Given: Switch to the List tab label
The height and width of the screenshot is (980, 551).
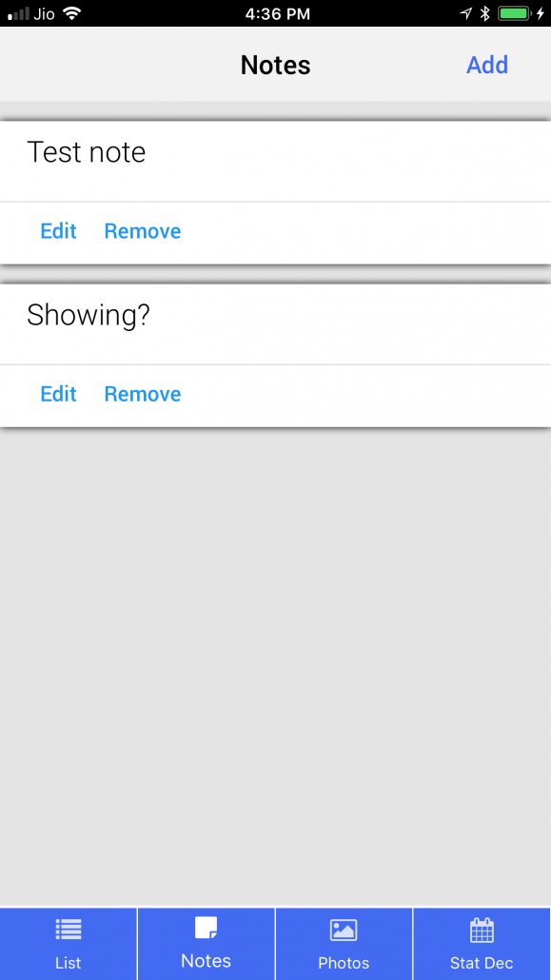Looking at the screenshot, I should [x=69, y=963].
